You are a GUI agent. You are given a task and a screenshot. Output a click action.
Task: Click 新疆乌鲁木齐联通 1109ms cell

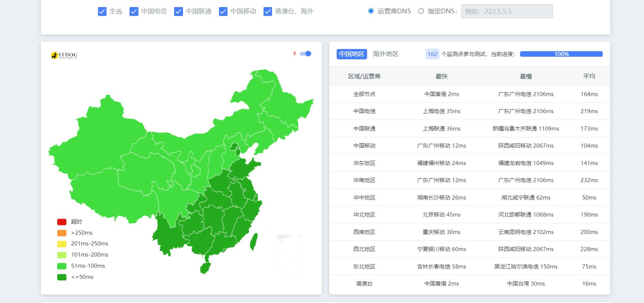pos(526,129)
